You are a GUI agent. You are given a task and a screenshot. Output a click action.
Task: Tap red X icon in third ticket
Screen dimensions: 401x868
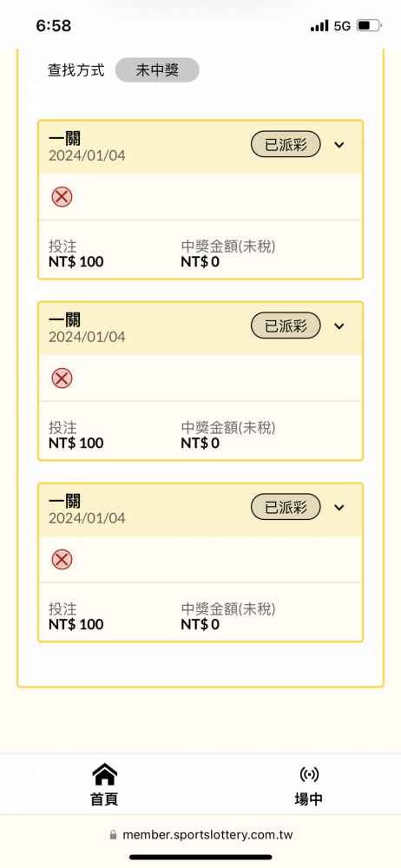(62, 560)
